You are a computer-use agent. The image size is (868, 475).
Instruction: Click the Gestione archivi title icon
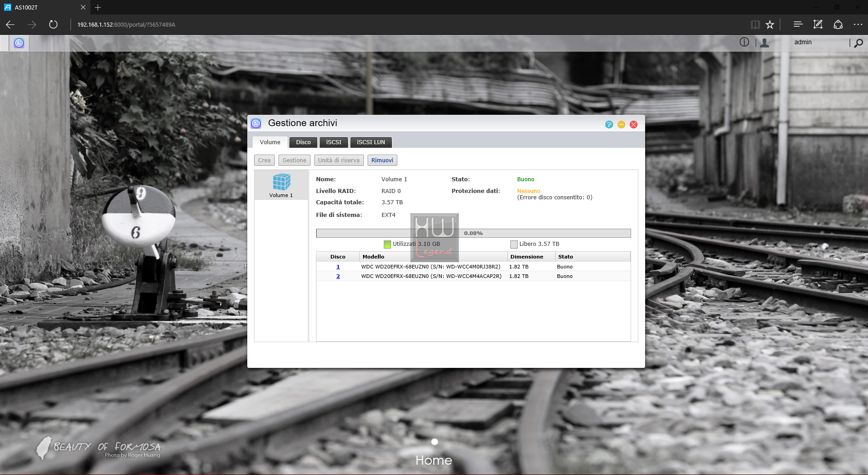pos(256,123)
